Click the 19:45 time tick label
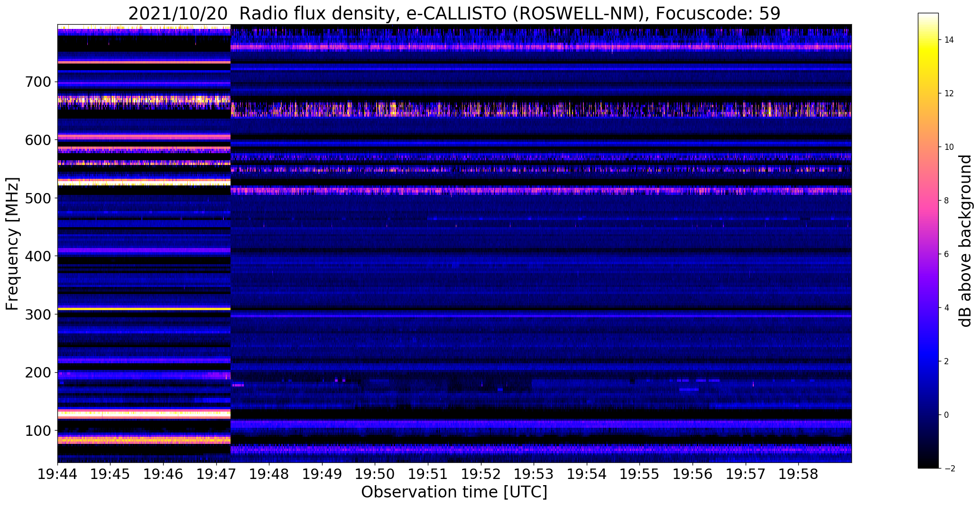Screen dimensions: 980x506 tap(111, 474)
